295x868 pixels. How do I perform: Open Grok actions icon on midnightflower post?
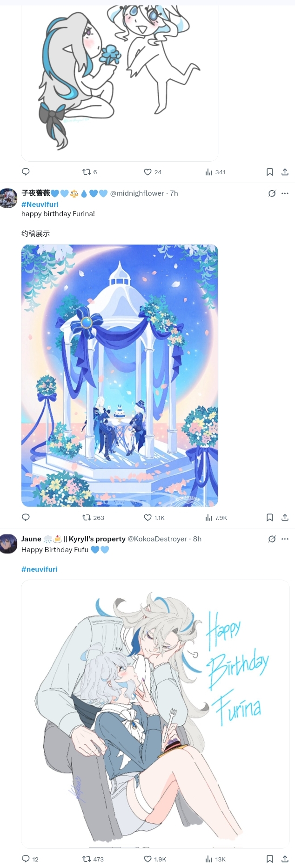[x=272, y=193]
